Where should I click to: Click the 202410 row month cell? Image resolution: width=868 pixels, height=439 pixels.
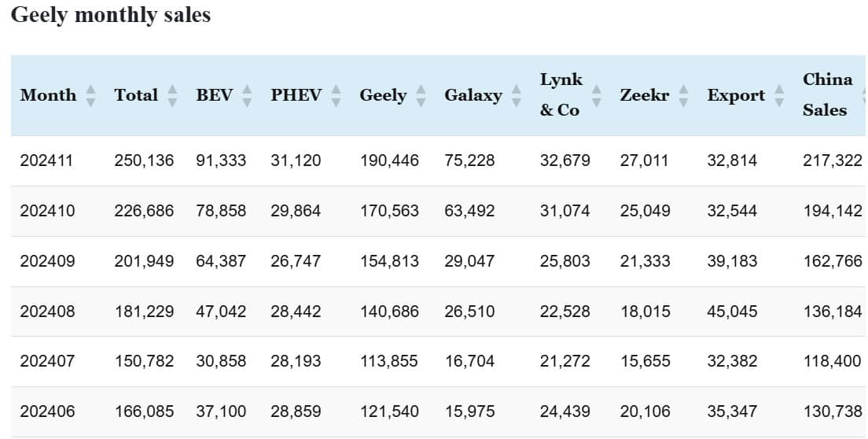46,211
